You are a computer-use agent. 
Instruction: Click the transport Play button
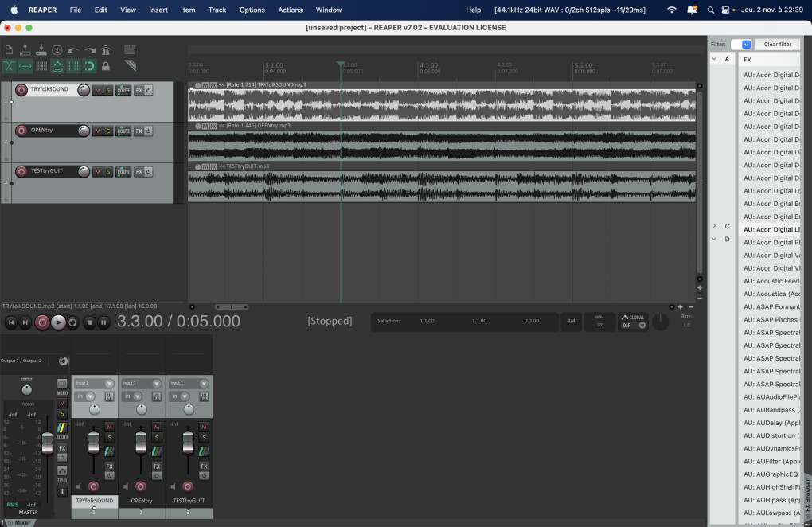point(58,322)
